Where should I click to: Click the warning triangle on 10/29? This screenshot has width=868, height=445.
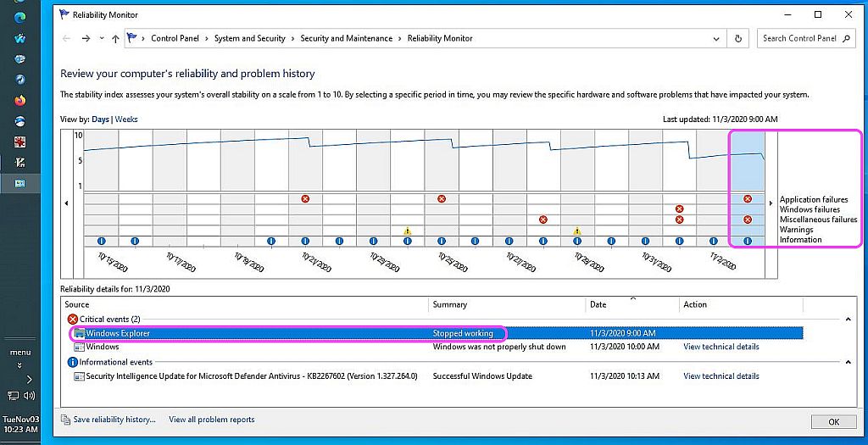click(577, 231)
